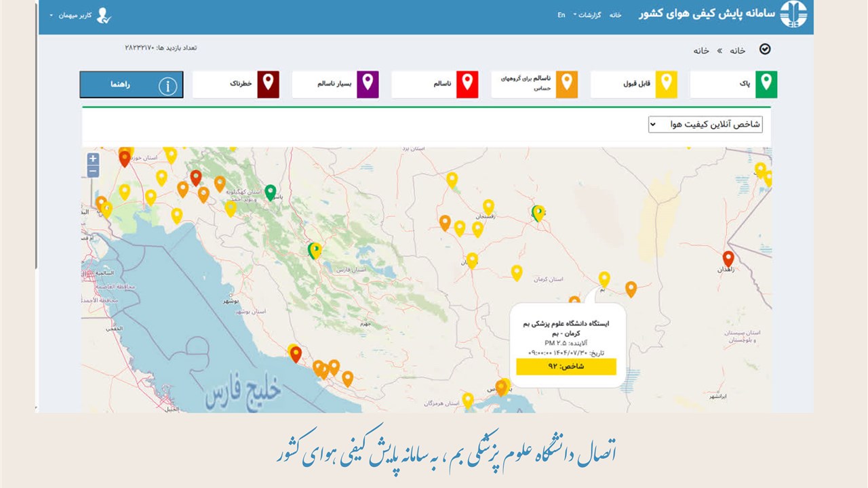
Task: Click the map zoom out minus button
Action: (93, 171)
